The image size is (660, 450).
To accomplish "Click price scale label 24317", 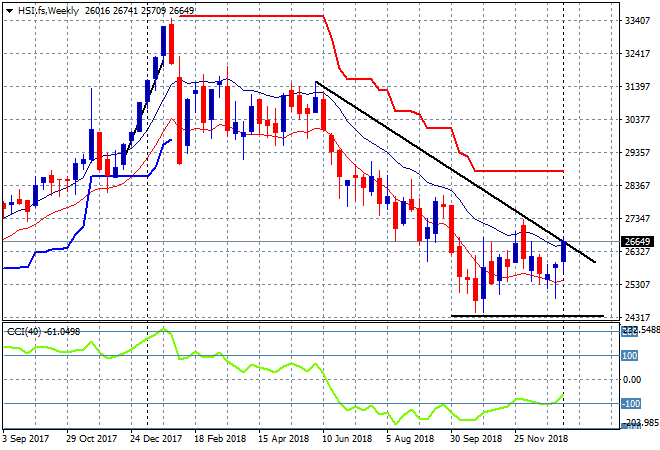I will click(x=637, y=317).
